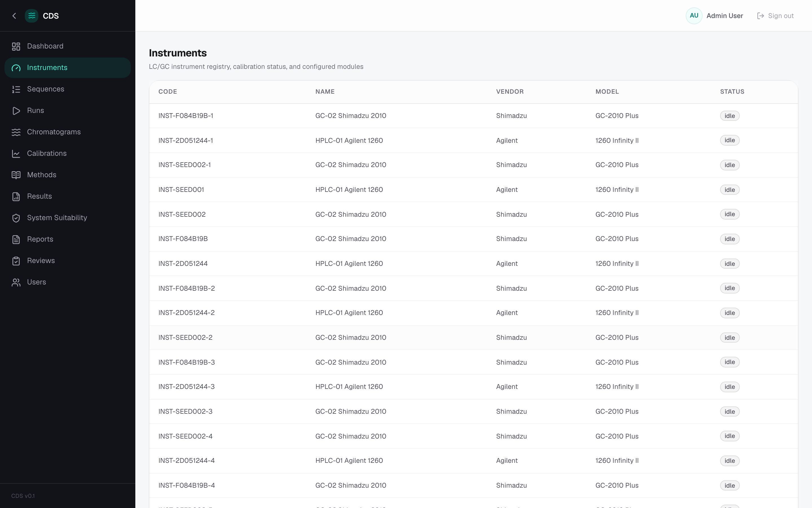This screenshot has height=508, width=812.
Task: Click the Sign out link
Action: pyautogui.click(x=775, y=16)
